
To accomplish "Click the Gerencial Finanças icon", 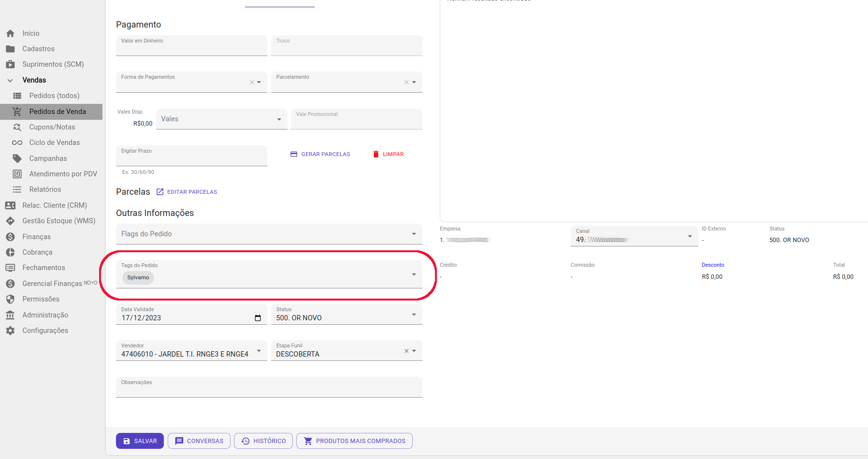I will tap(10, 284).
